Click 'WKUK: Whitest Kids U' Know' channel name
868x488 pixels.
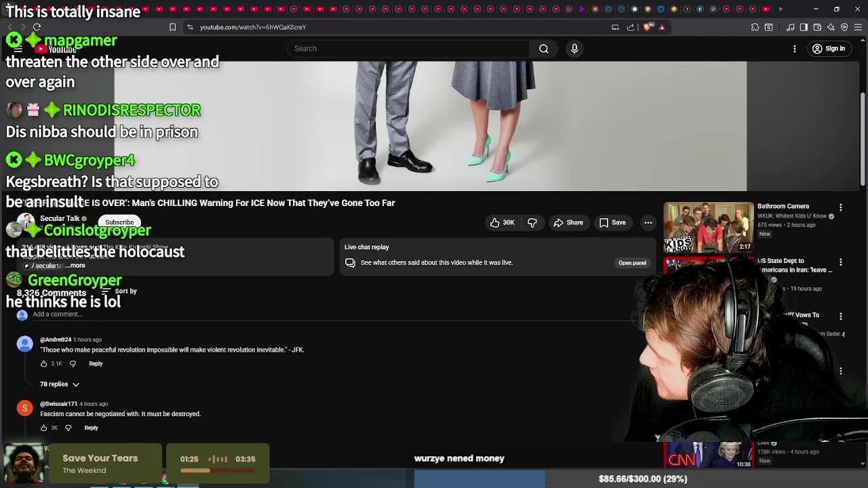(792, 216)
